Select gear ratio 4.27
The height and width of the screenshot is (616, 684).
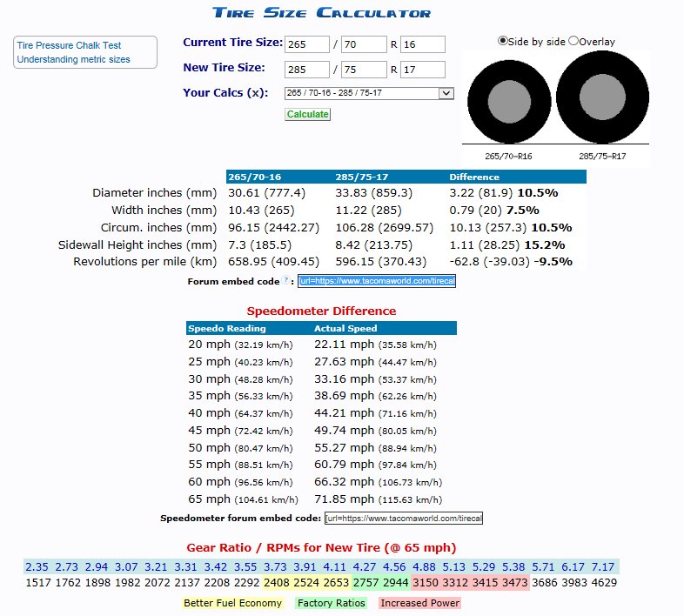point(365,567)
